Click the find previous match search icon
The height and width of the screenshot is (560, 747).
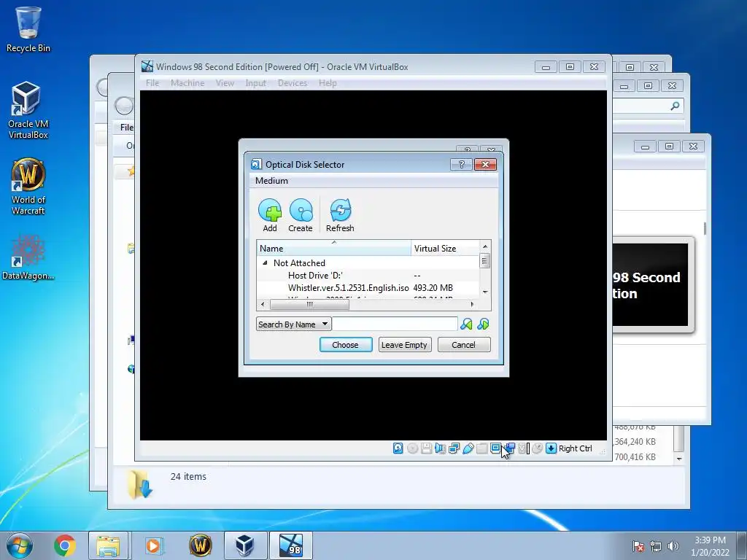(x=466, y=324)
